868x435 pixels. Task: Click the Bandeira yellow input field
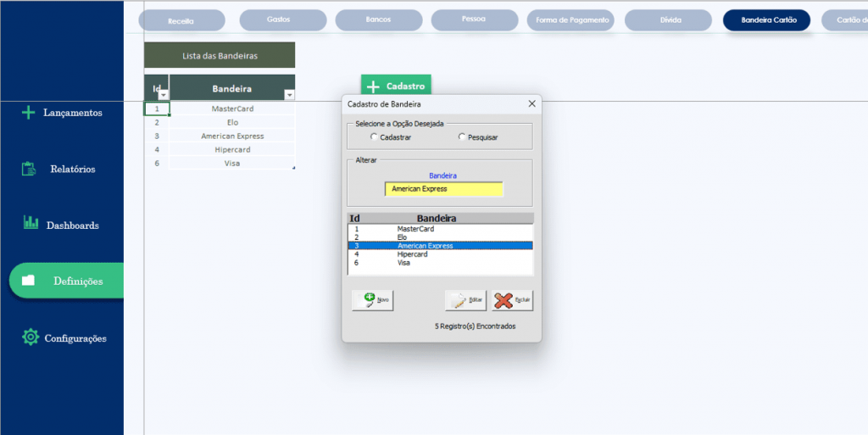444,189
